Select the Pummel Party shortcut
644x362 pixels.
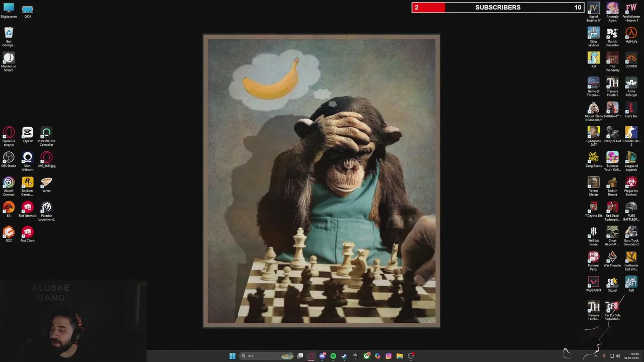point(594,261)
